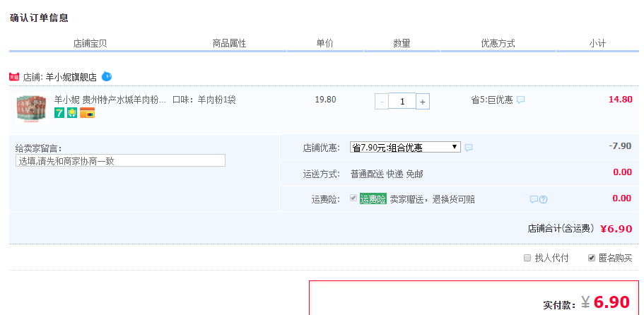Viewport: 644px width, 315px height.
Task: Decrease quantity with the minus button
Action: [382, 102]
